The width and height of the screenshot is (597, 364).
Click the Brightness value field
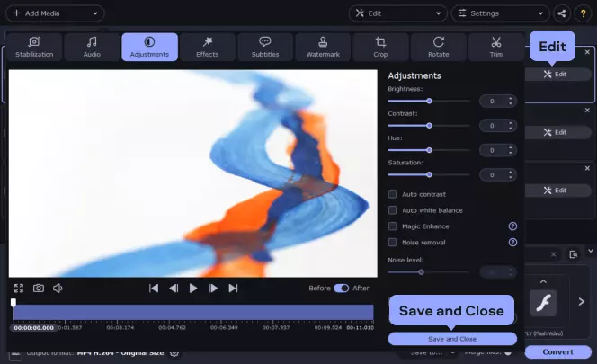point(497,102)
